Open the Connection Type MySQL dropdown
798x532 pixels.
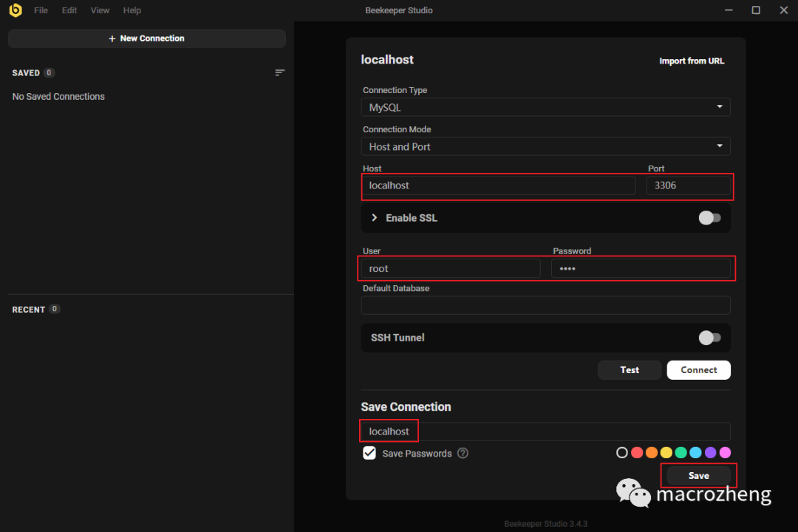545,107
